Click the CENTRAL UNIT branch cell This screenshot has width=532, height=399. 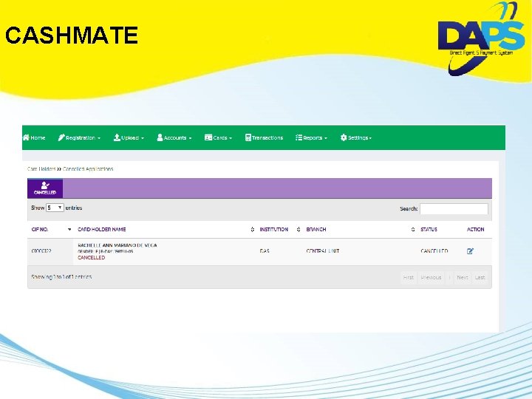pos(323,251)
